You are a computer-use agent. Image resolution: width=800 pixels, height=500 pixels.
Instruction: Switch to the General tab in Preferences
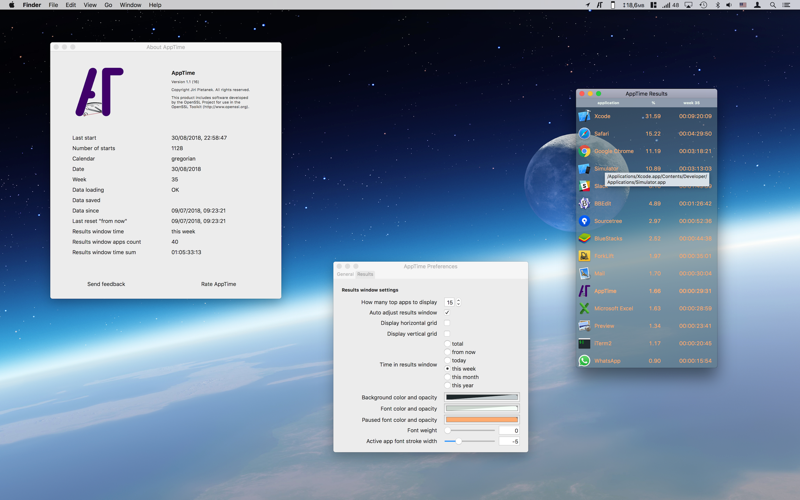click(345, 274)
